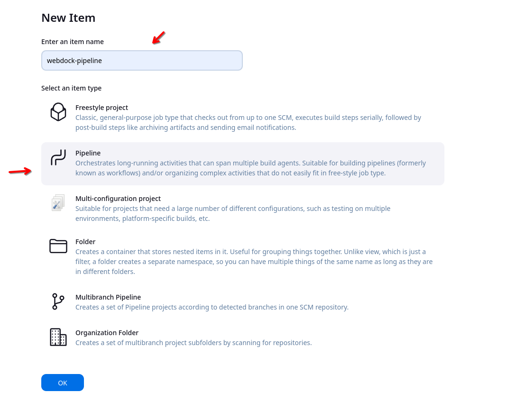The width and height of the screenshot is (516, 420).
Task: Click the Multibranch Pipeline description text
Action: (212, 307)
